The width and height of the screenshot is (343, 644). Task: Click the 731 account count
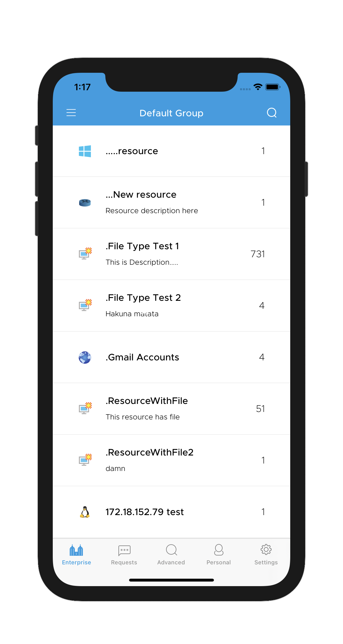258,254
